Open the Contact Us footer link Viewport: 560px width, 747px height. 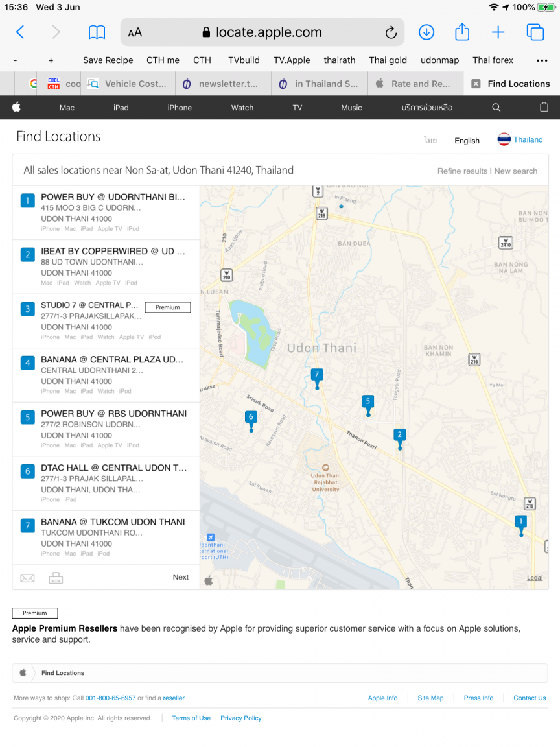530,698
